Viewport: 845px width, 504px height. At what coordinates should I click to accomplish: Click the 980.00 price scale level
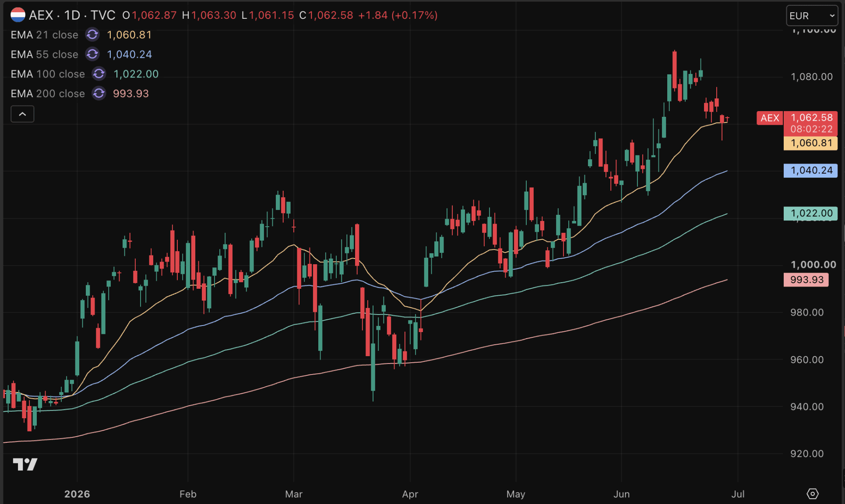807,312
